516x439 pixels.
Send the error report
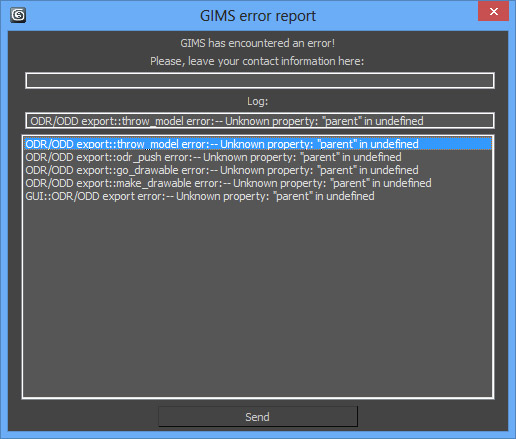point(258,416)
